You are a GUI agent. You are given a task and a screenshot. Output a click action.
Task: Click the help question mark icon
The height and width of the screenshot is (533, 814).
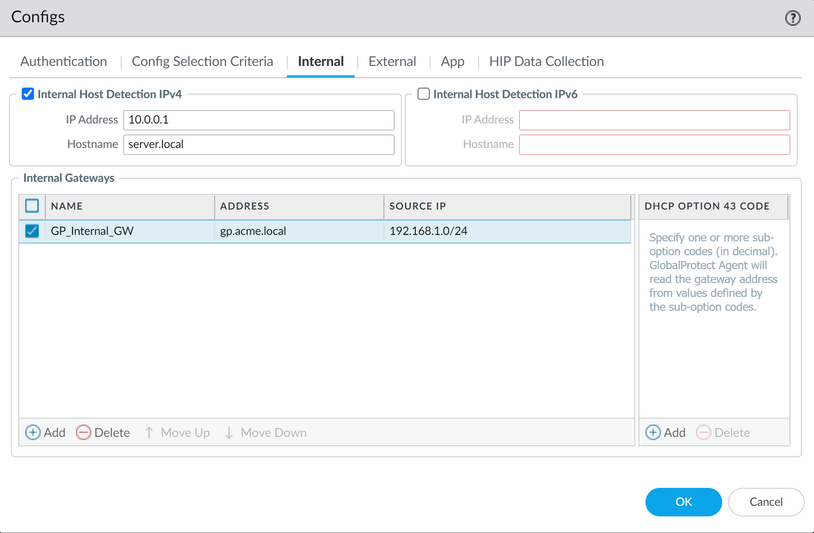coord(793,18)
